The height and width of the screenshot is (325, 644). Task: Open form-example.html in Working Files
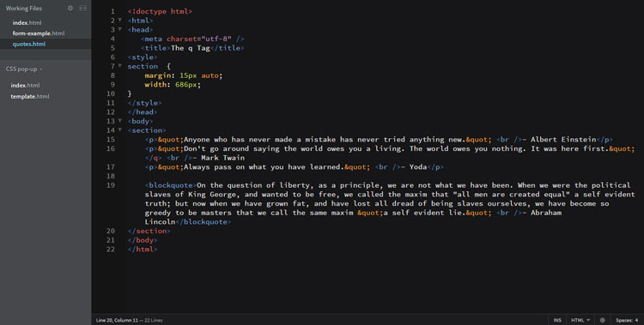(39, 33)
